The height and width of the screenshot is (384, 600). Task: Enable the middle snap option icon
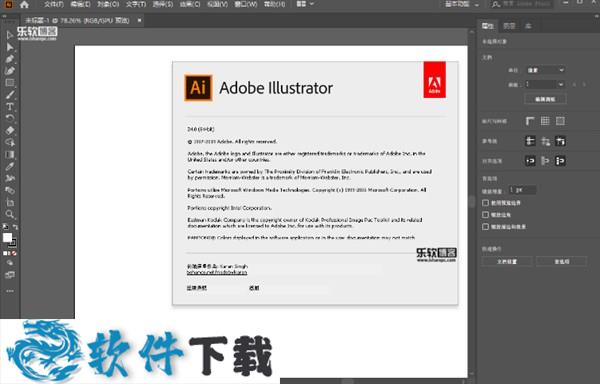[545, 161]
